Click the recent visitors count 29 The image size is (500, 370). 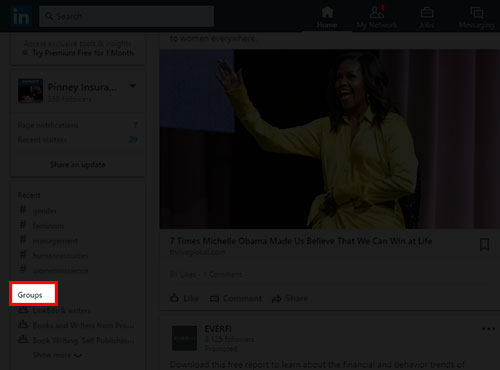point(133,139)
